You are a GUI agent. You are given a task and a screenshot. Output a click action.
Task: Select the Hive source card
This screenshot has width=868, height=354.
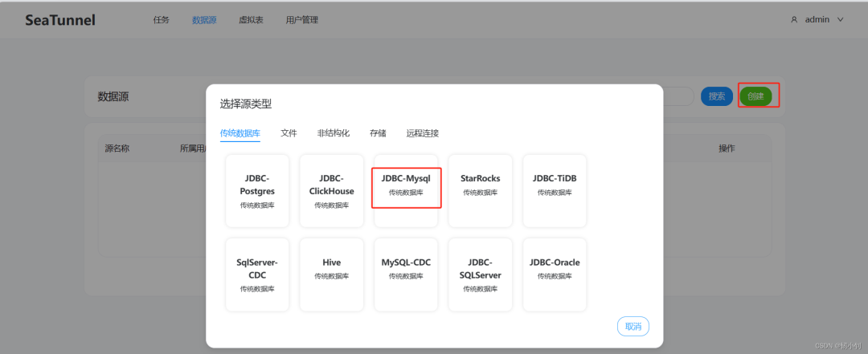pyautogui.click(x=332, y=275)
